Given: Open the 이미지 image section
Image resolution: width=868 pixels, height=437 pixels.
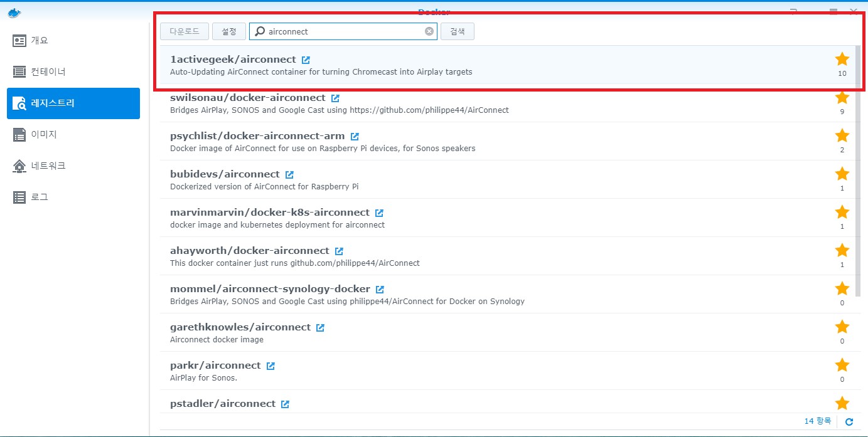Looking at the screenshot, I should click(73, 135).
